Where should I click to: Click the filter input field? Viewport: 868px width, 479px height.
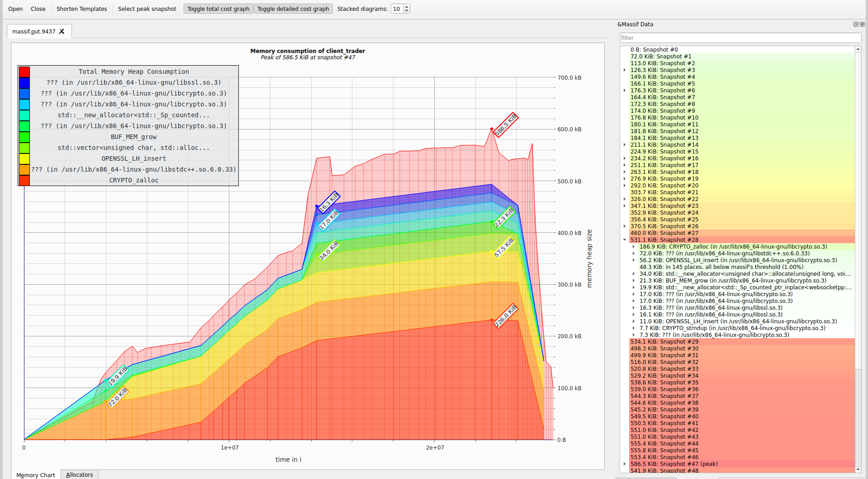740,38
